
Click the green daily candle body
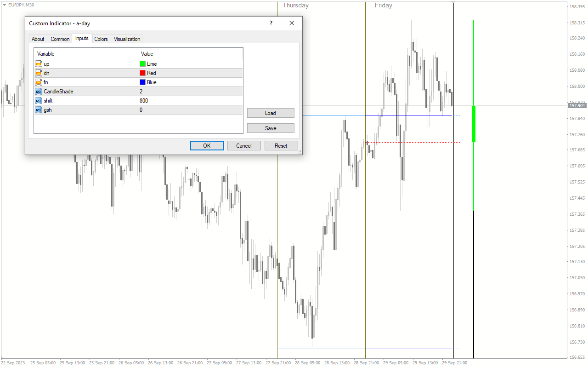(x=474, y=124)
